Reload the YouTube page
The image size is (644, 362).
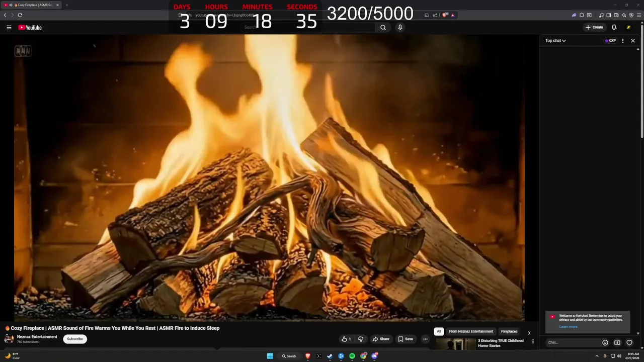click(x=20, y=15)
